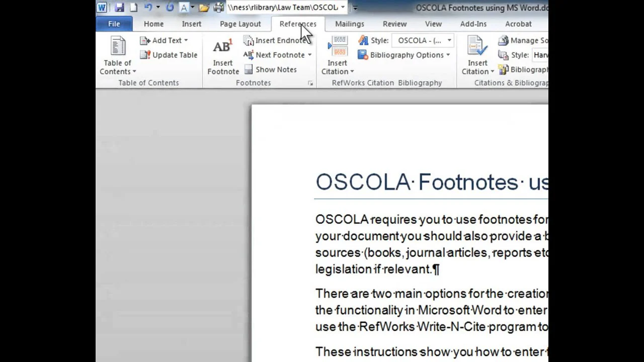Viewport: 644px width, 362px height.
Task: Click the Undo icon
Action: [x=148, y=7]
